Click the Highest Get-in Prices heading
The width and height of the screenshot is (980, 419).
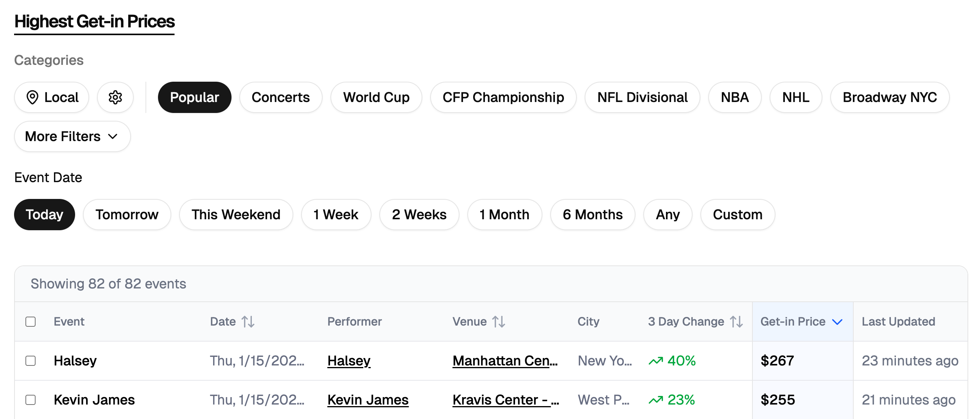point(94,21)
